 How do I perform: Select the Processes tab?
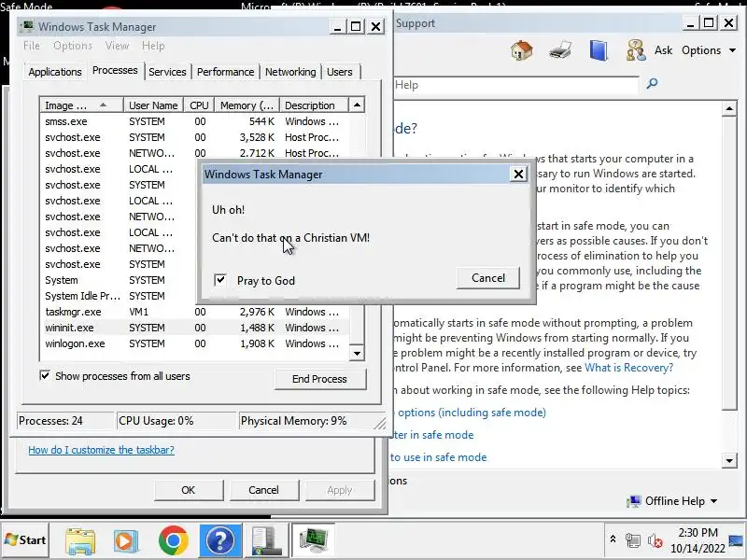coord(115,71)
